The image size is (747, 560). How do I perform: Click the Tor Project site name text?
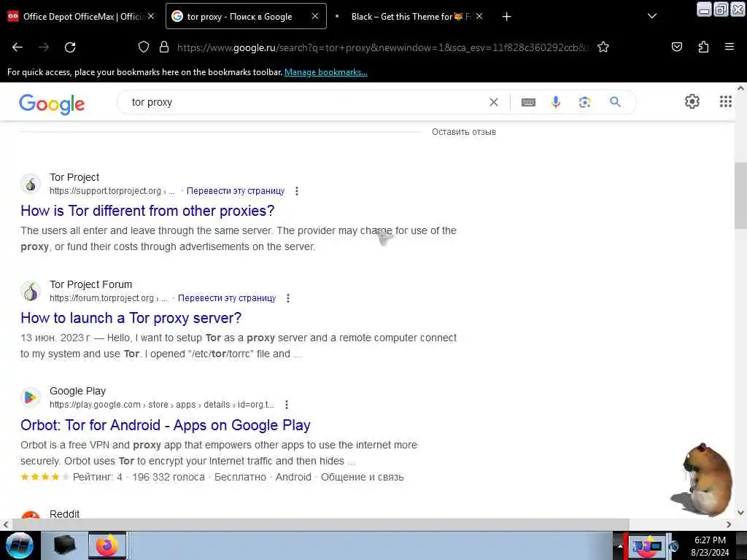74,177
